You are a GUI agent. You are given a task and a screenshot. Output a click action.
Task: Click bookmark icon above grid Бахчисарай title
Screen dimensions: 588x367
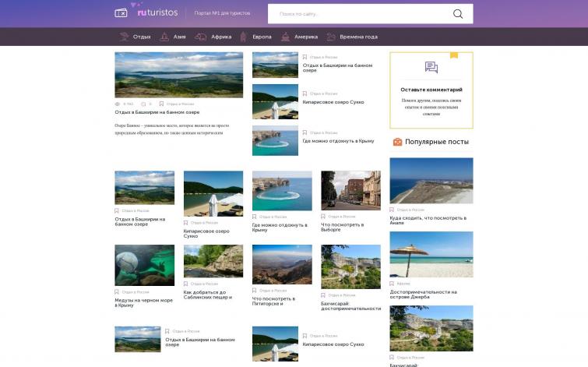[x=323, y=295]
